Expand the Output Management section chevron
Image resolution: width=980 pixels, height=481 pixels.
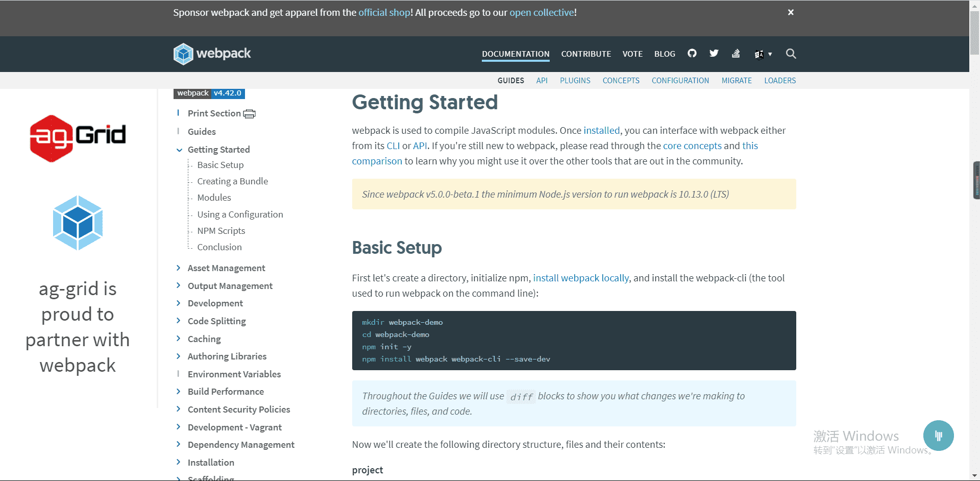(x=178, y=285)
